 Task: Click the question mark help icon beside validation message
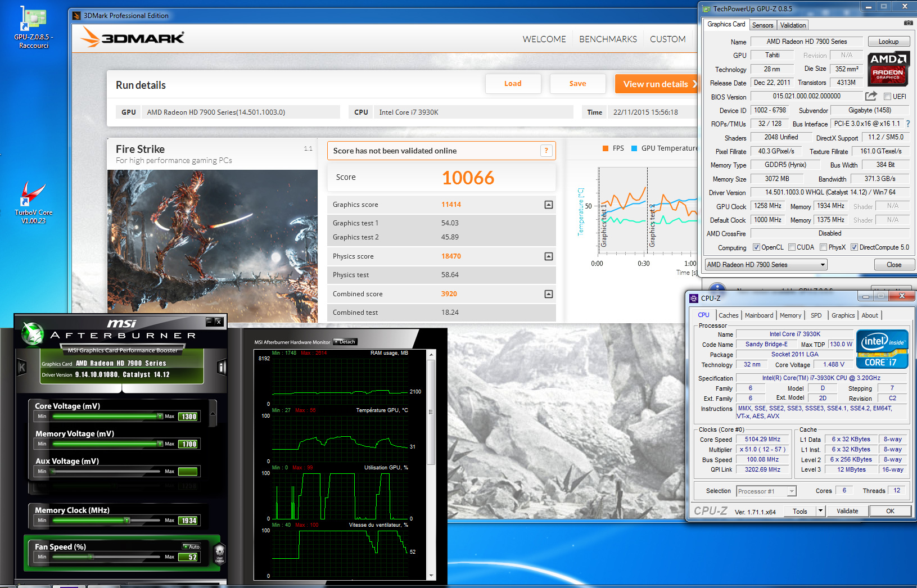point(546,151)
